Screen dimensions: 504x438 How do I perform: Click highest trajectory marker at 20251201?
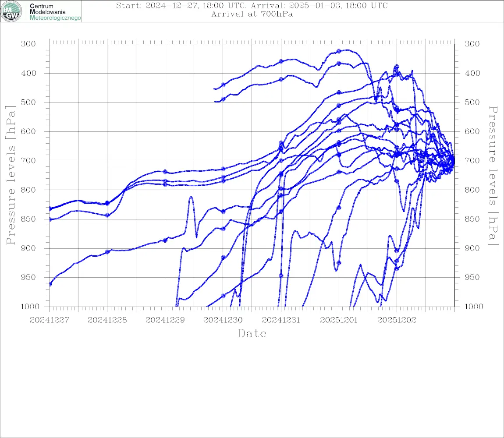(339, 51)
